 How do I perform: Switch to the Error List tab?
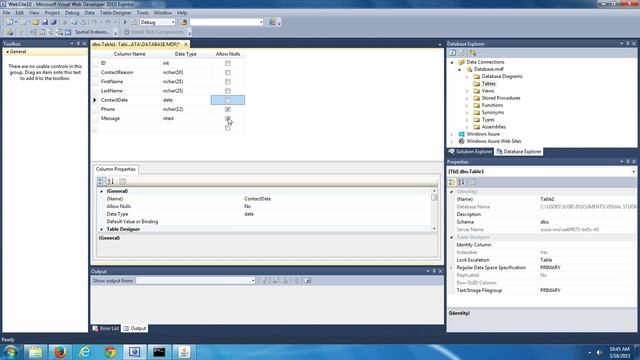tap(106, 328)
